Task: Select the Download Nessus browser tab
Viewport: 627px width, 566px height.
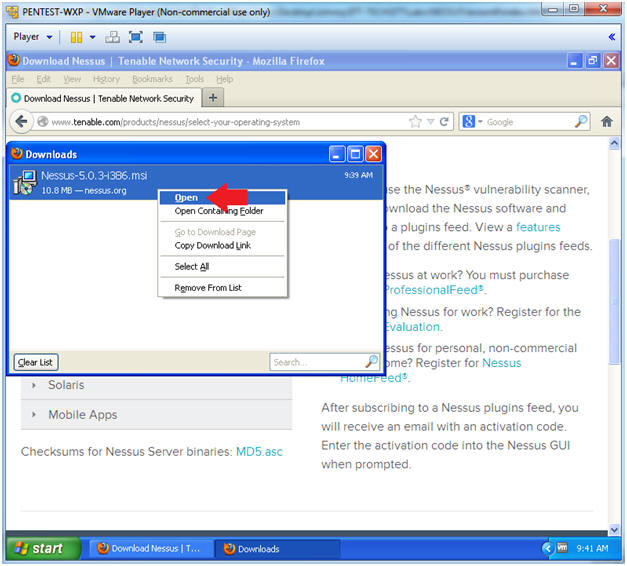Action: 103,98
